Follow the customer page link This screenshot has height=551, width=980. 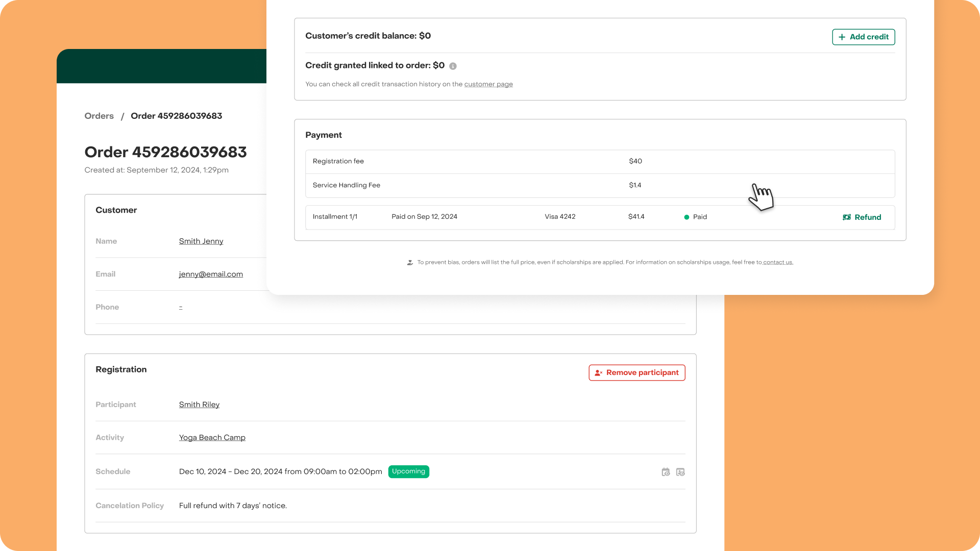click(x=488, y=84)
